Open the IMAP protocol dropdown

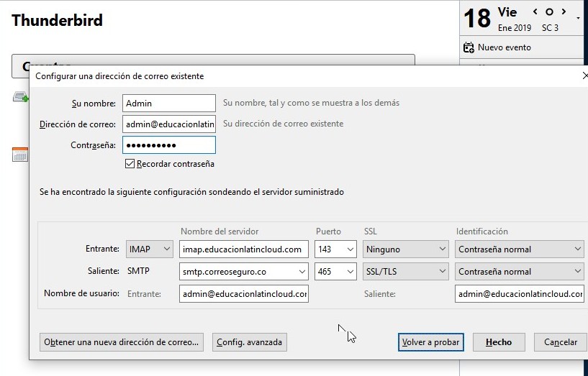tap(150, 249)
